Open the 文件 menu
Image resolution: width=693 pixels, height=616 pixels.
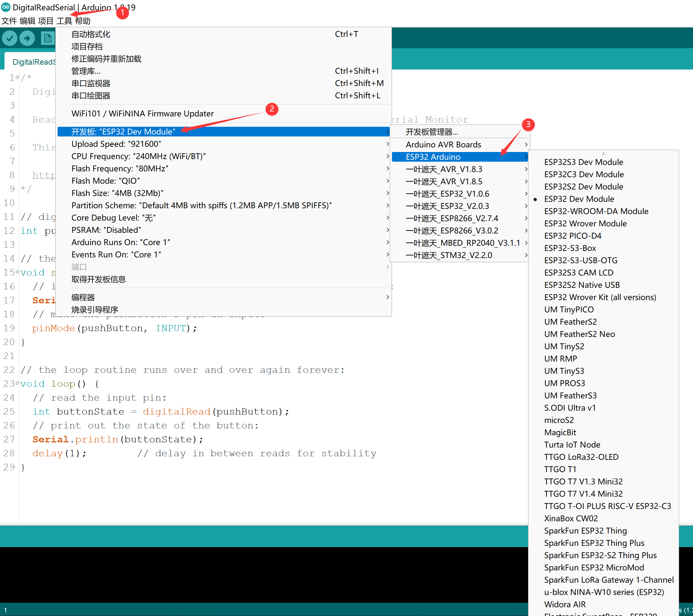click(x=9, y=21)
